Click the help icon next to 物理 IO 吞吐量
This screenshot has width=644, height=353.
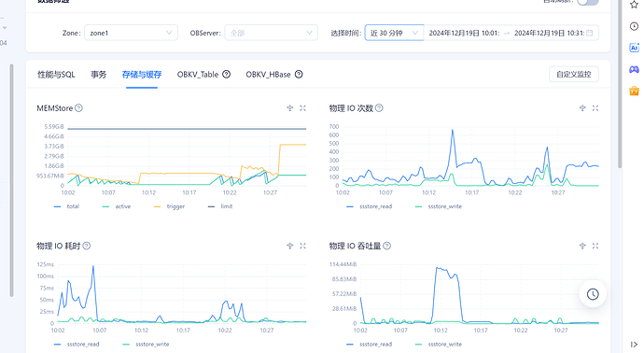point(387,246)
